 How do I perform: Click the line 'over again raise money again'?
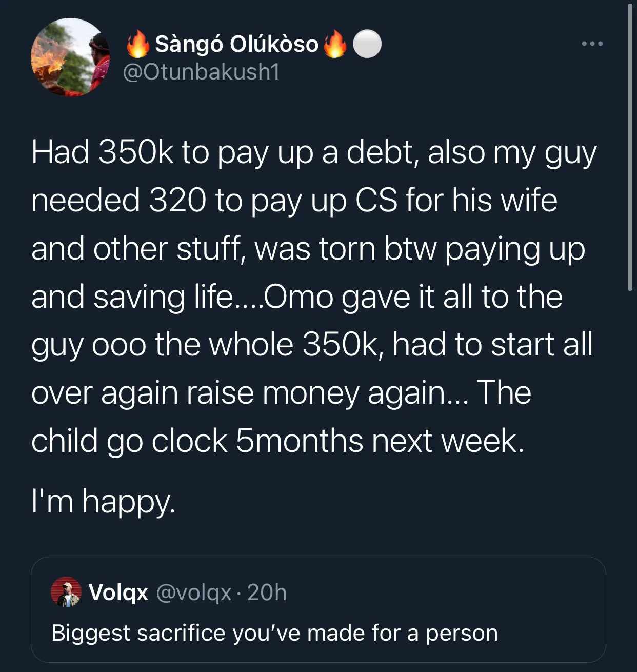pyautogui.click(x=281, y=393)
